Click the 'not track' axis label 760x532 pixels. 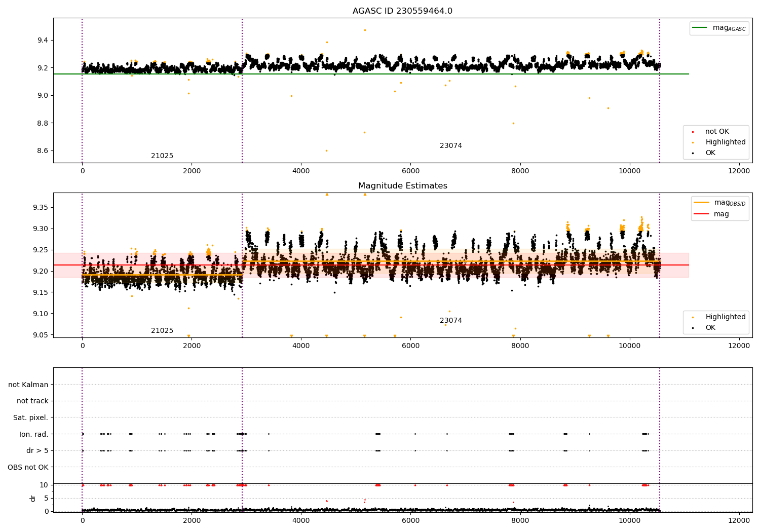click(32, 401)
